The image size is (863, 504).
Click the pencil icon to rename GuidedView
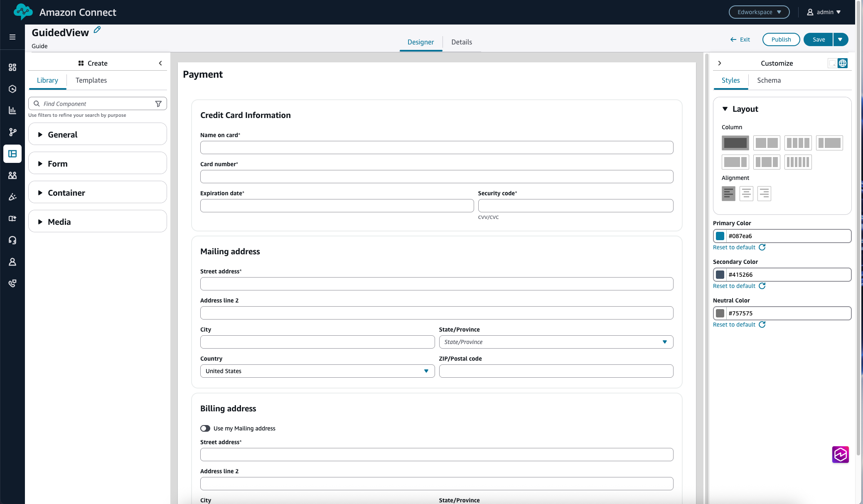pyautogui.click(x=97, y=30)
